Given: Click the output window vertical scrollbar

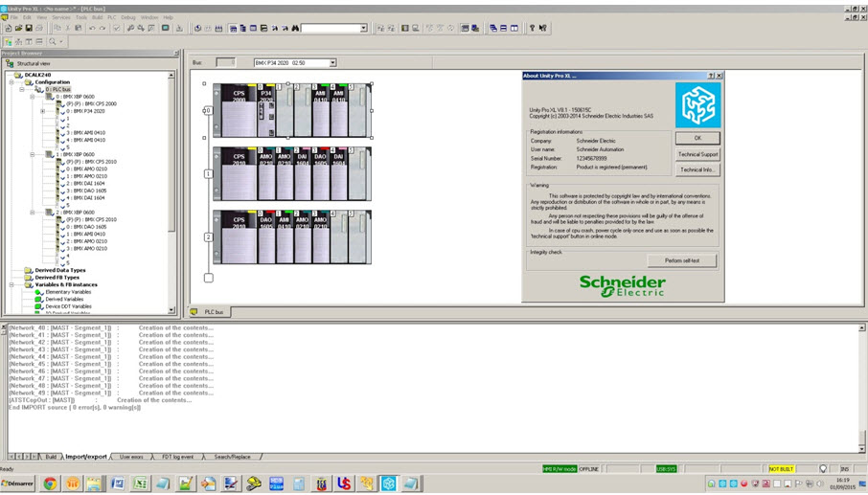Looking at the screenshot, I should (862, 387).
